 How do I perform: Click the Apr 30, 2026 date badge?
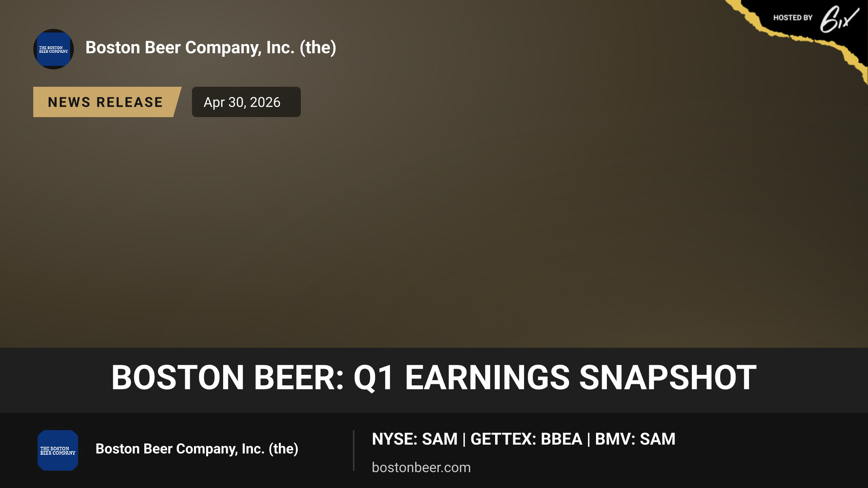click(246, 102)
